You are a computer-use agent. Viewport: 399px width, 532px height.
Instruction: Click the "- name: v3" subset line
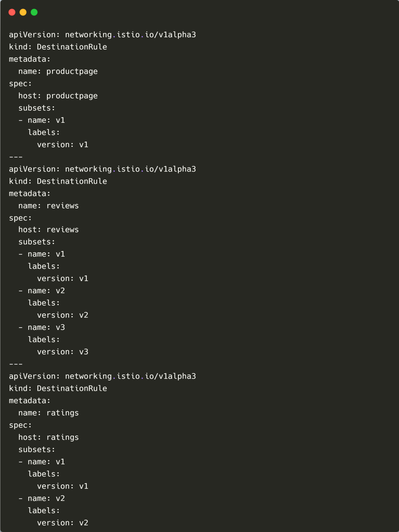coord(42,328)
